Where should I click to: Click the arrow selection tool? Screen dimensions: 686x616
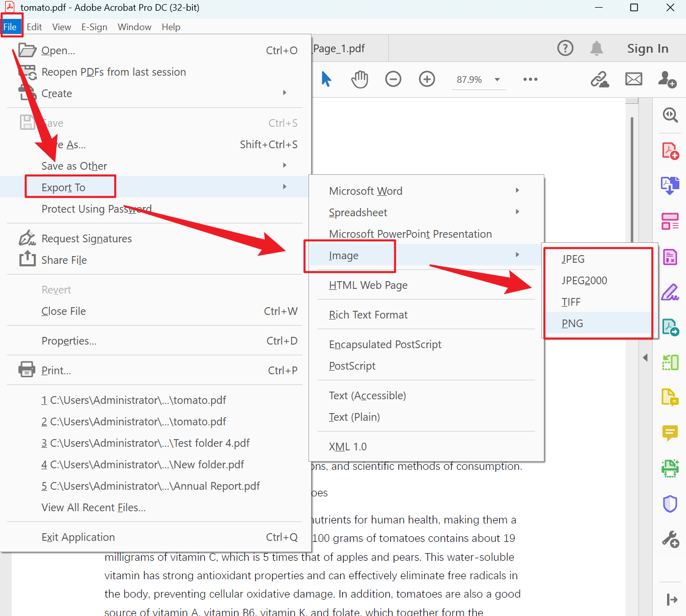(326, 79)
